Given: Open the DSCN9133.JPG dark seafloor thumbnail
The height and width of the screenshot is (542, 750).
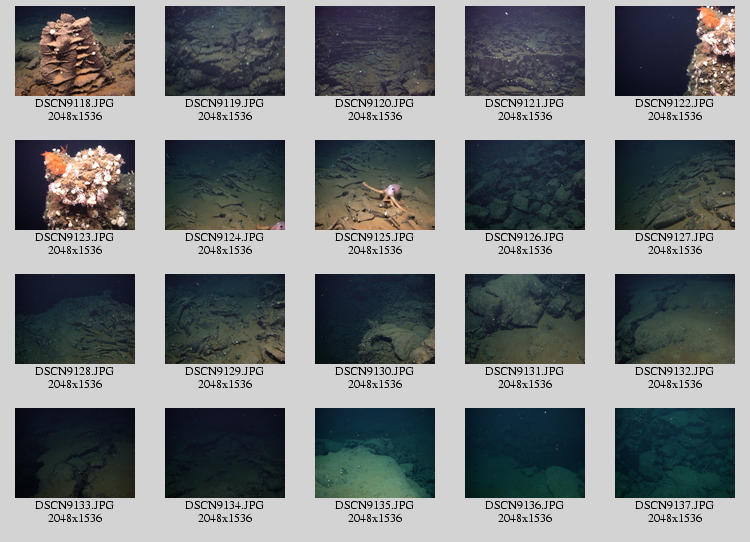Looking at the screenshot, I should [x=75, y=453].
